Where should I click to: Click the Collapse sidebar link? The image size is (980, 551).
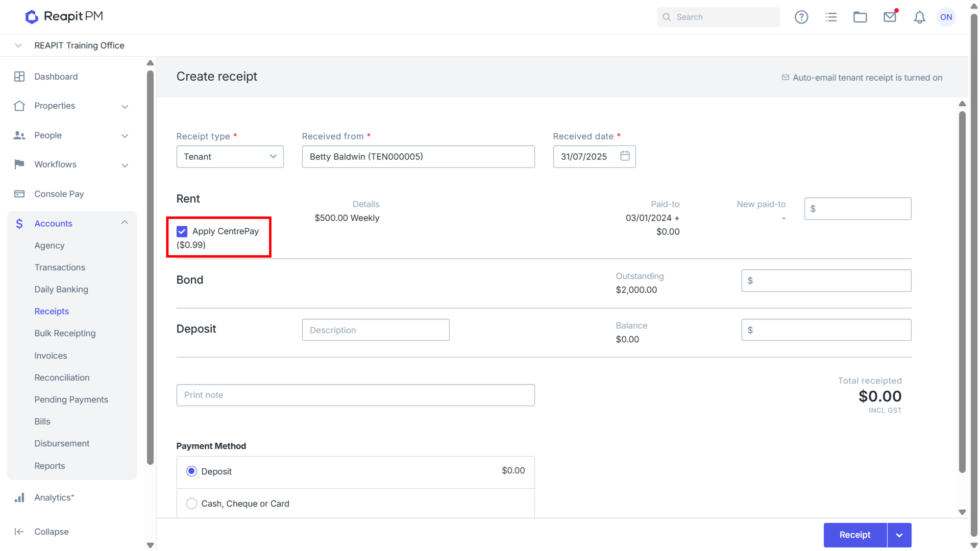coord(51,531)
